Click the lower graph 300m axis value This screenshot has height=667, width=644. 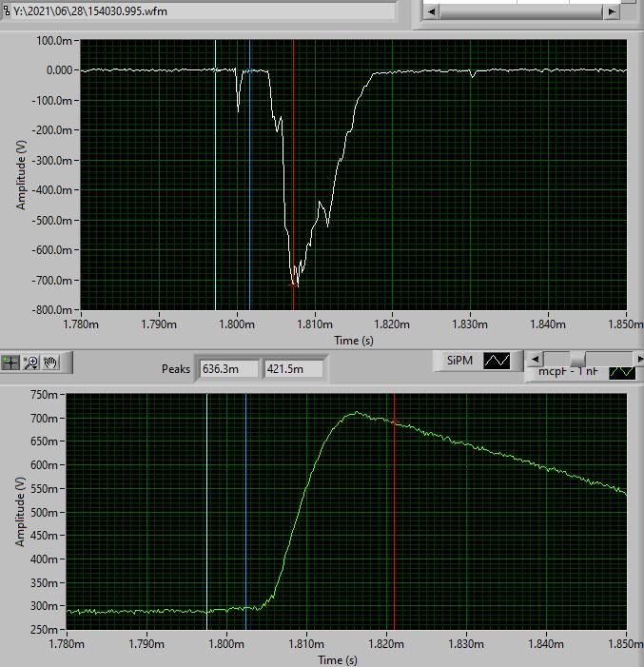pos(45,606)
